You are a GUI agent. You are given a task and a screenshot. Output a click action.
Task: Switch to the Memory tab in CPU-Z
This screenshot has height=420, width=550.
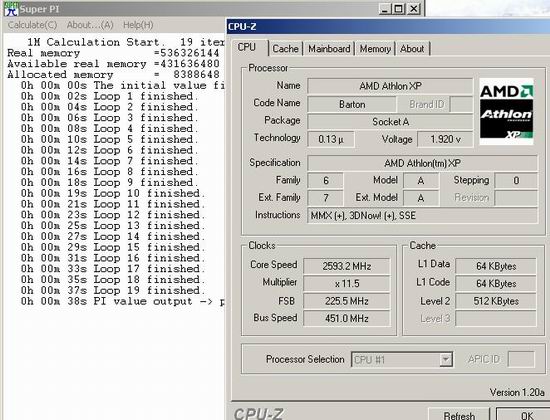click(375, 49)
